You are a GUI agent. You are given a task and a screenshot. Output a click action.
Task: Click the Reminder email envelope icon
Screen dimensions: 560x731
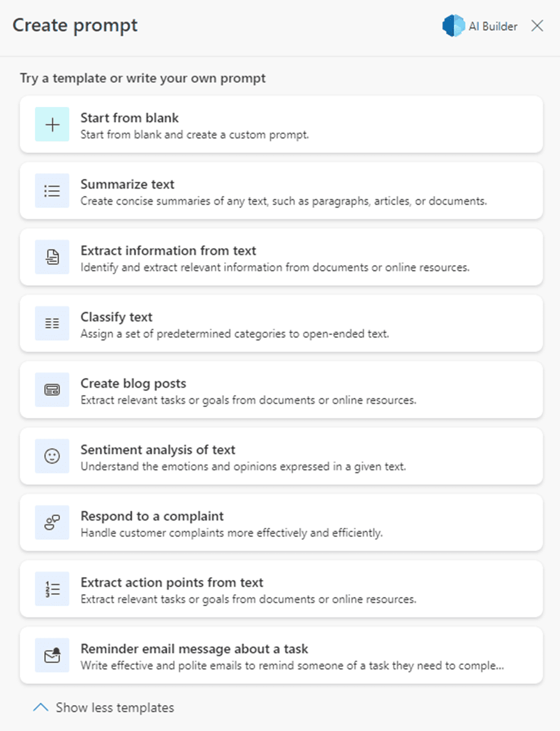tap(52, 656)
